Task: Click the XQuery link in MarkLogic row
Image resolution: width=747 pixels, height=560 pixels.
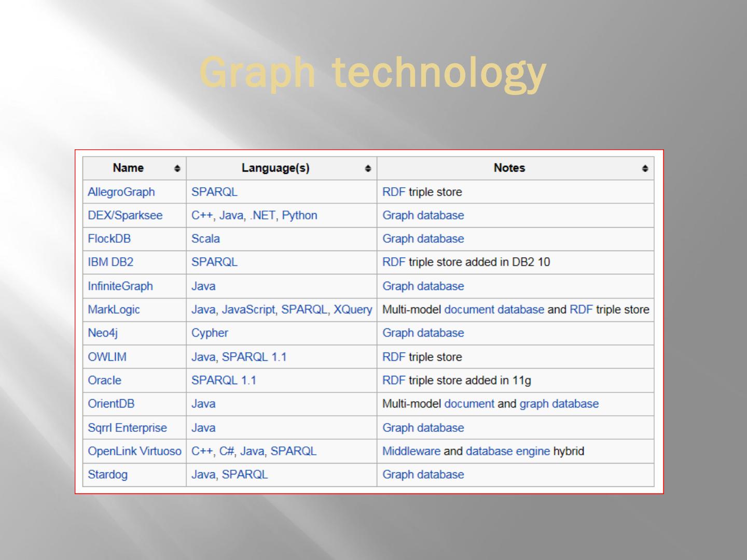Action: 353,310
